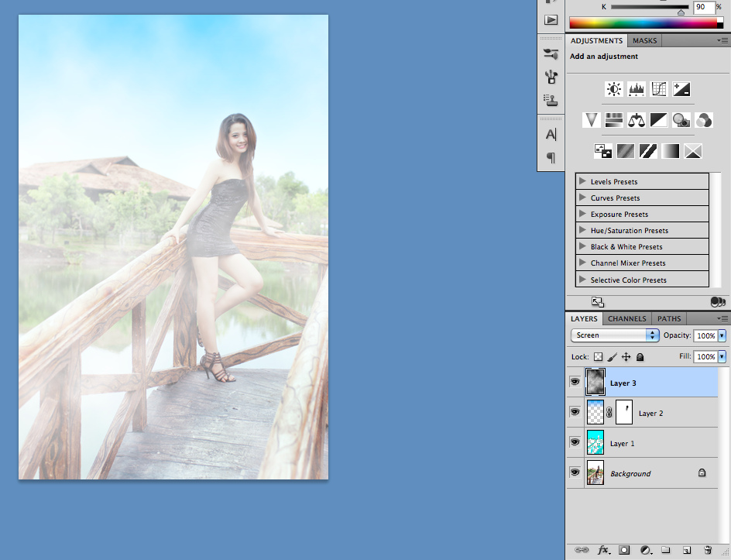Hide Layer 3 visibility eye

575,383
